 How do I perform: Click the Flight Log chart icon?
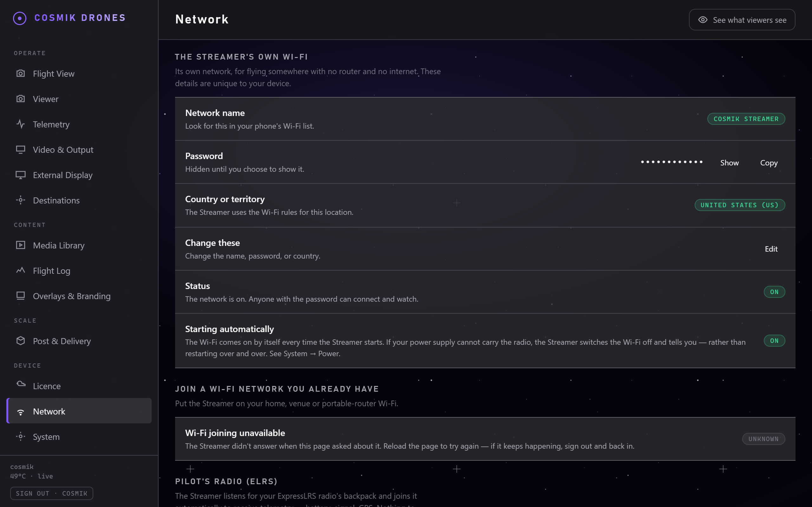pyautogui.click(x=21, y=270)
